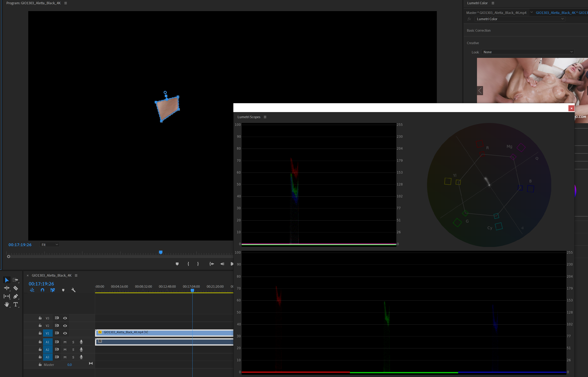The image size is (588, 377).
Task: Open timeline wrench display settings
Action: (x=73, y=290)
